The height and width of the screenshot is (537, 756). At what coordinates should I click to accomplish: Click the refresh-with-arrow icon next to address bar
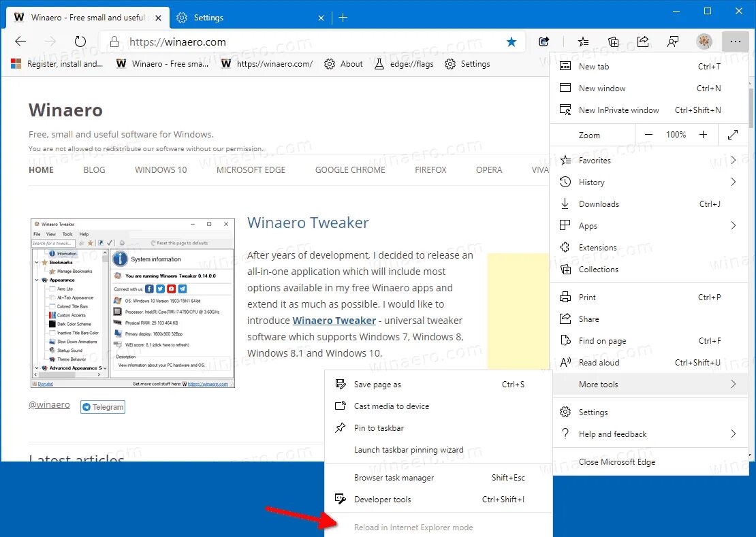544,42
